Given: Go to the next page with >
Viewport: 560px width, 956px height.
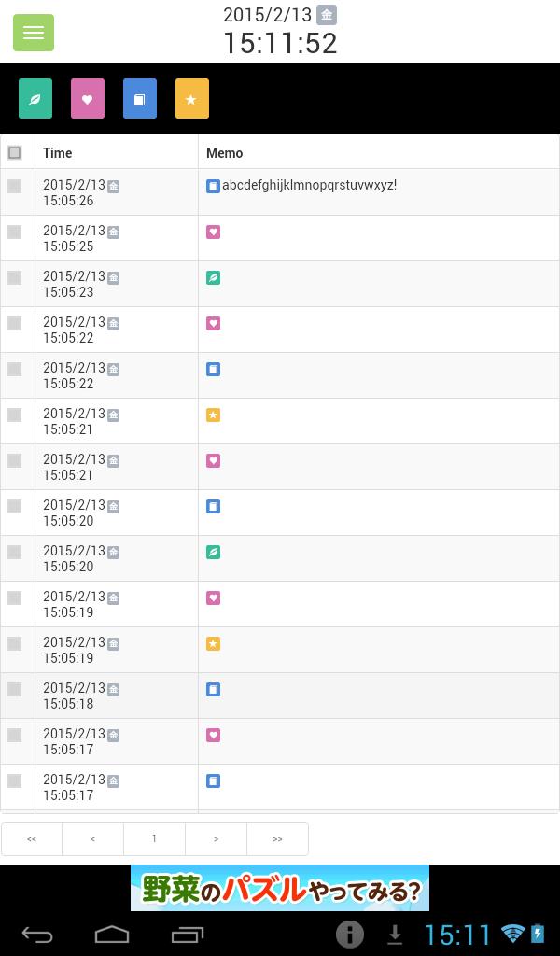Looking at the screenshot, I should tap(216, 839).
